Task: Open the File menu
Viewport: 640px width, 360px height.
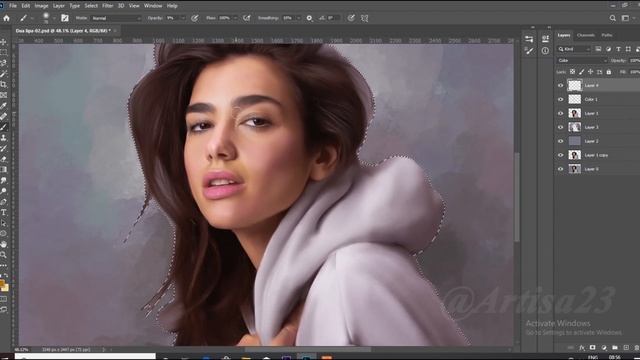Action: 13,6
